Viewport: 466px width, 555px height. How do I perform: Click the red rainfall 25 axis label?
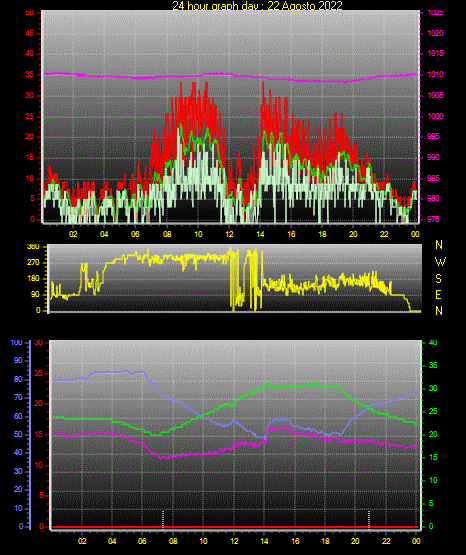coord(39,373)
